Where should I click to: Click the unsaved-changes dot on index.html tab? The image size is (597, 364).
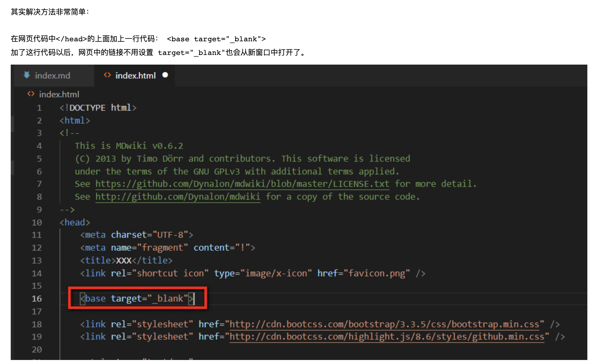point(165,75)
